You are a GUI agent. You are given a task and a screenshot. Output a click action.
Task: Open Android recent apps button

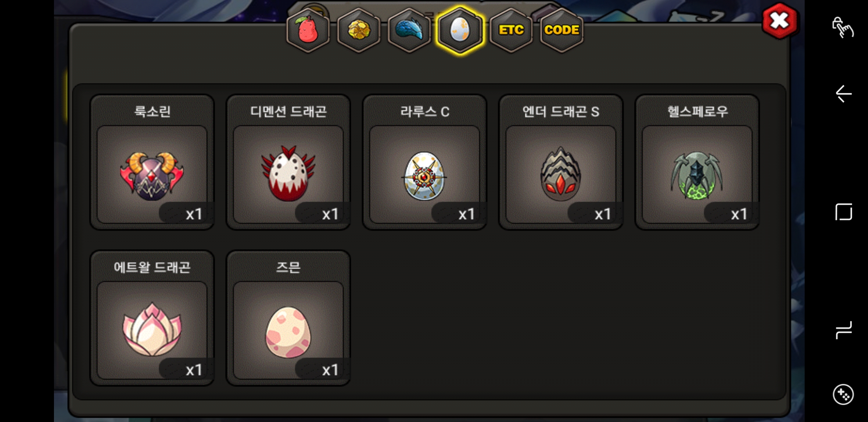coord(844,330)
